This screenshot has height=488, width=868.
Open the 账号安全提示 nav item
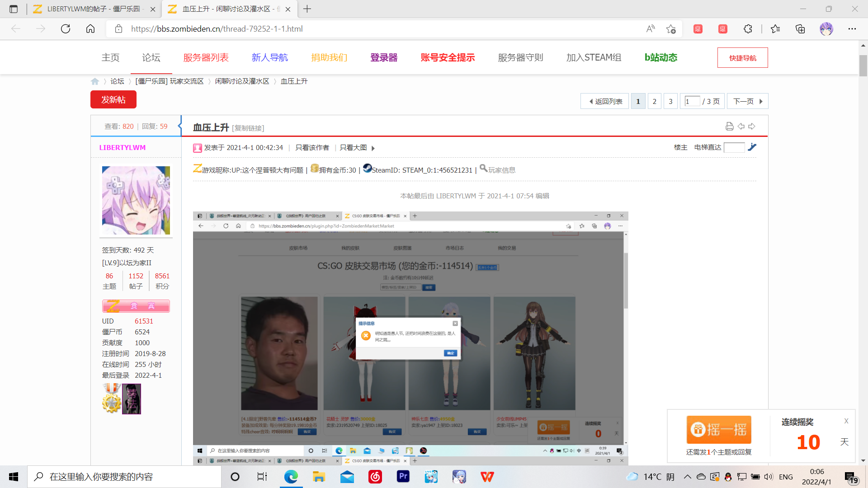point(448,57)
